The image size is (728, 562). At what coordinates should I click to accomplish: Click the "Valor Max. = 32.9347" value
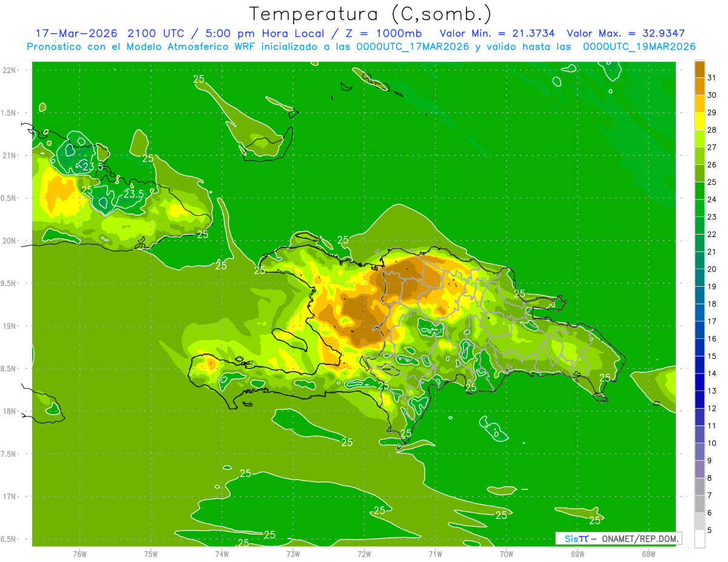pos(625,33)
